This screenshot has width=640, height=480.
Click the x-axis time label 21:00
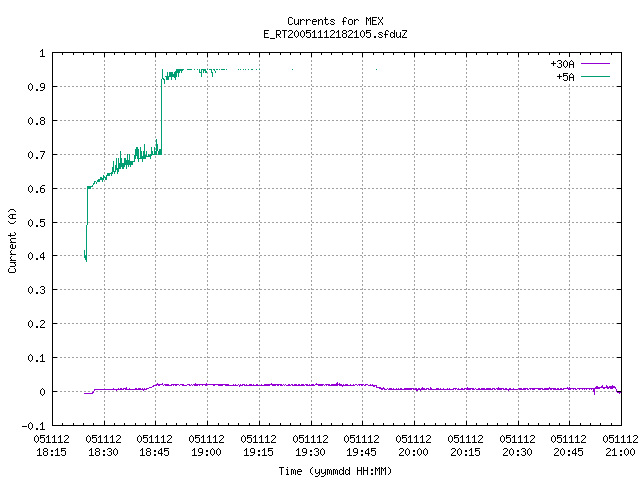620,452
